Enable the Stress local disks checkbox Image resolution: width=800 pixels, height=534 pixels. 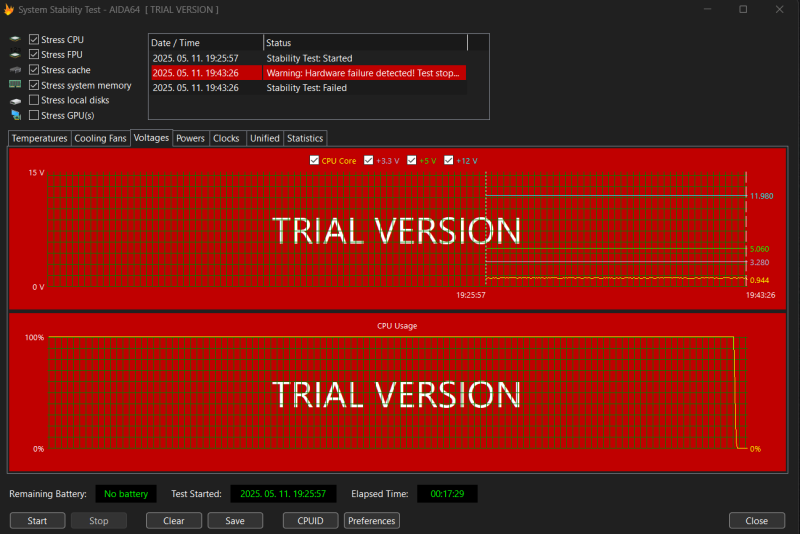[x=34, y=100]
